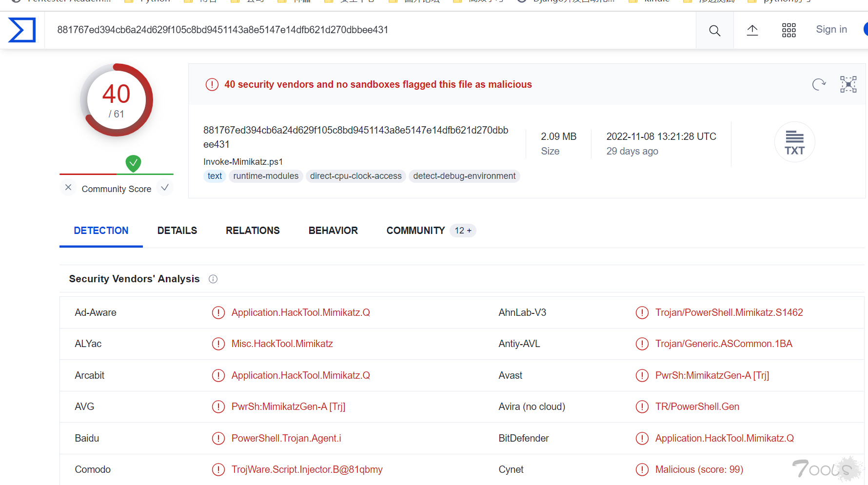868x485 pixels.
Task: Click PowerShell.Trojan.Agent.i detection text
Action: pos(286,438)
